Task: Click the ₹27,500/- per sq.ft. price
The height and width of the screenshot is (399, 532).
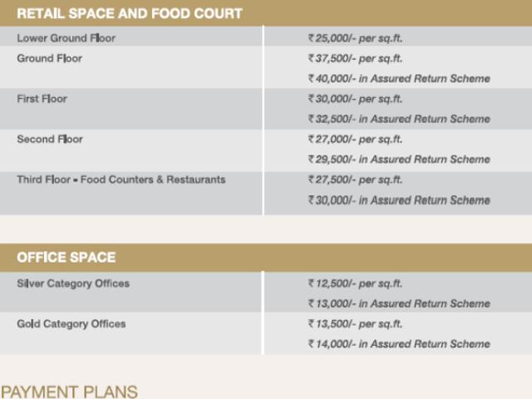Action: pyautogui.click(x=355, y=180)
